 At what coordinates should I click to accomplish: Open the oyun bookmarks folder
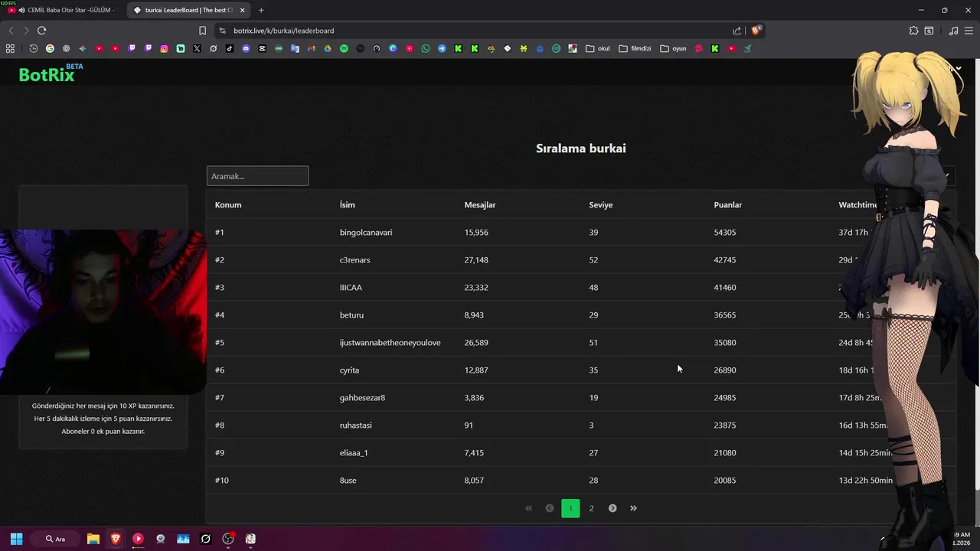pyautogui.click(x=673, y=48)
